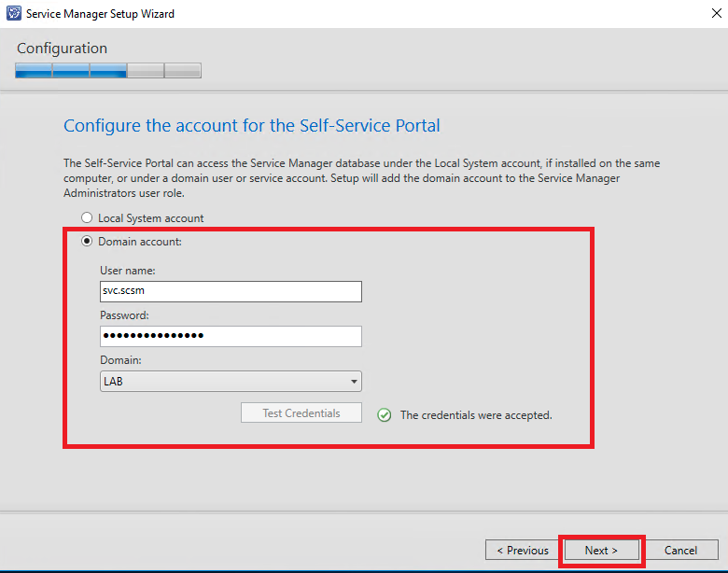
Task: Click the third blue progress bar segment
Action: 107,71
